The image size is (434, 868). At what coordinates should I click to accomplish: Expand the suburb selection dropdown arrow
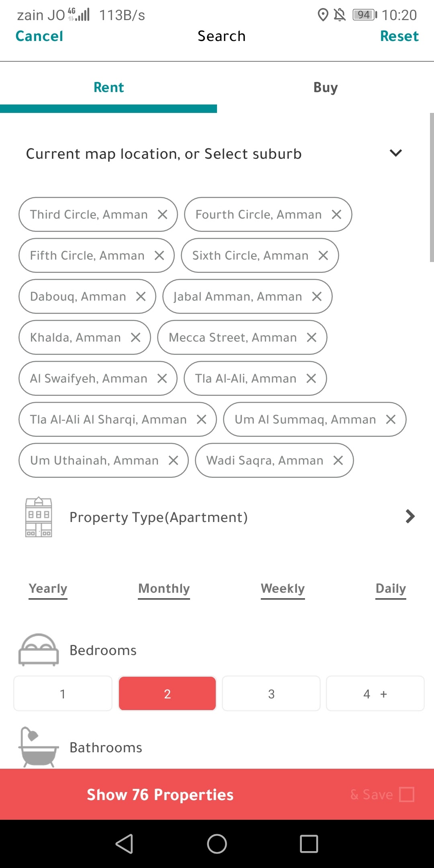coord(396,153)
